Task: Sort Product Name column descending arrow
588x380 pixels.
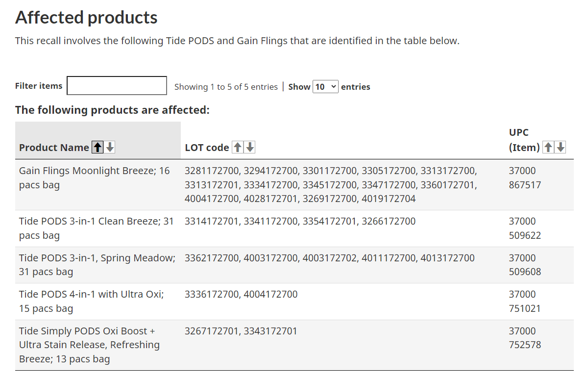Action: tap(110, 147)
